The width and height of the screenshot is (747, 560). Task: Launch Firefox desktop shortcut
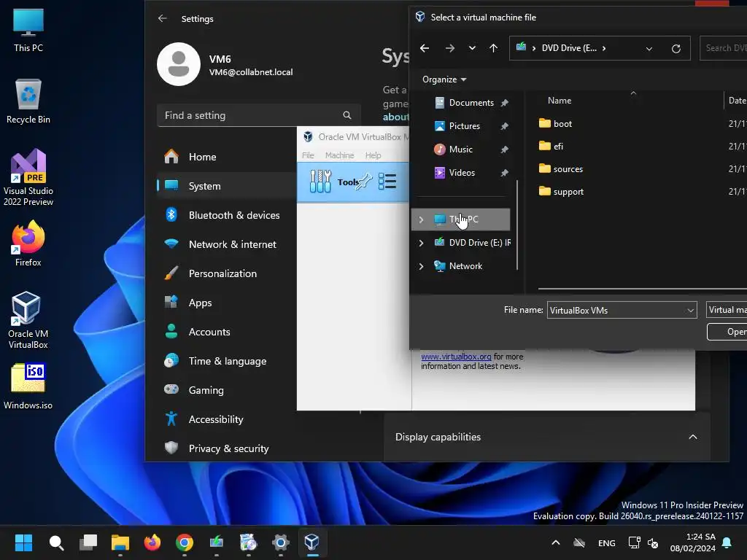tap(28, 244)
